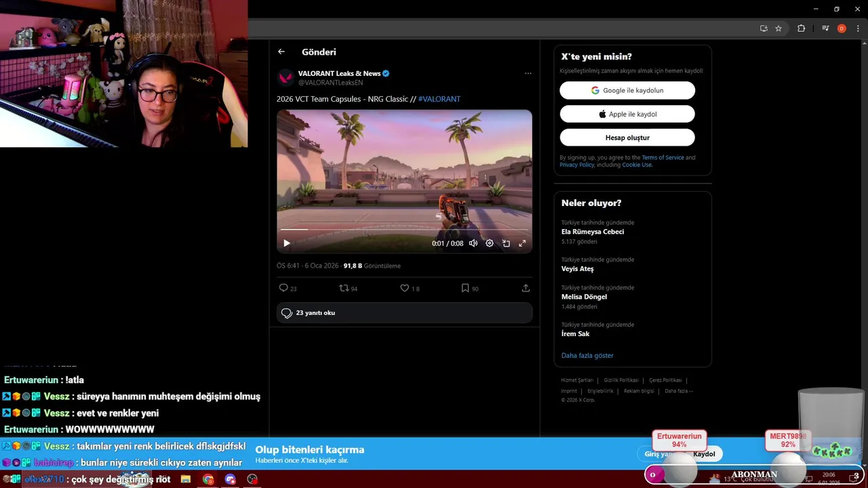Screen dimensions: 868x488
Task: Click the Chrome icon in the taskbar
Action: [208, 479]
